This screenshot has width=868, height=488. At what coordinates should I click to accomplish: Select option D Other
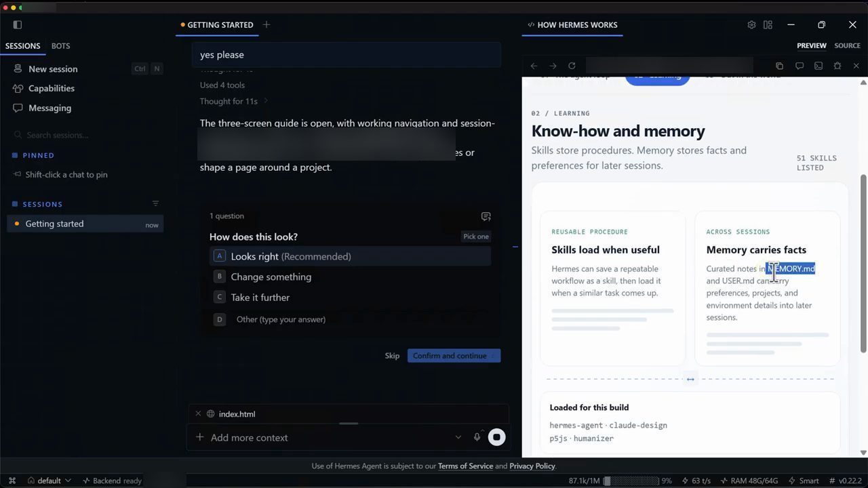click(350, 319)
